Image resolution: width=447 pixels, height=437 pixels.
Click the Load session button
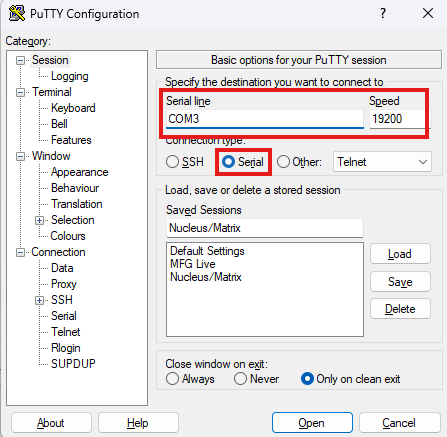coord(400,254)
